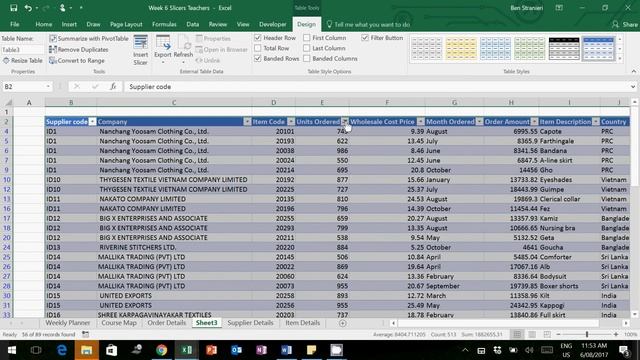Open the Item Code filter dropdown
This screenshot has width=640, height=360.
click(291, 122)
